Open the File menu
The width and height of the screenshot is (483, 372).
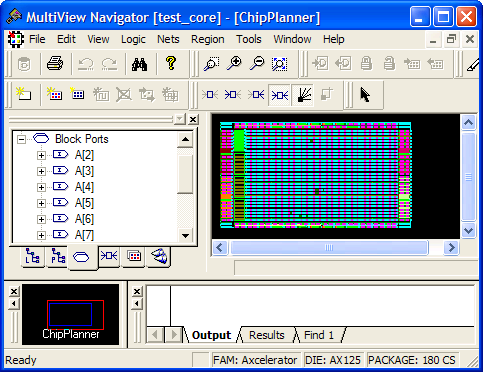[x=37, y=39]
